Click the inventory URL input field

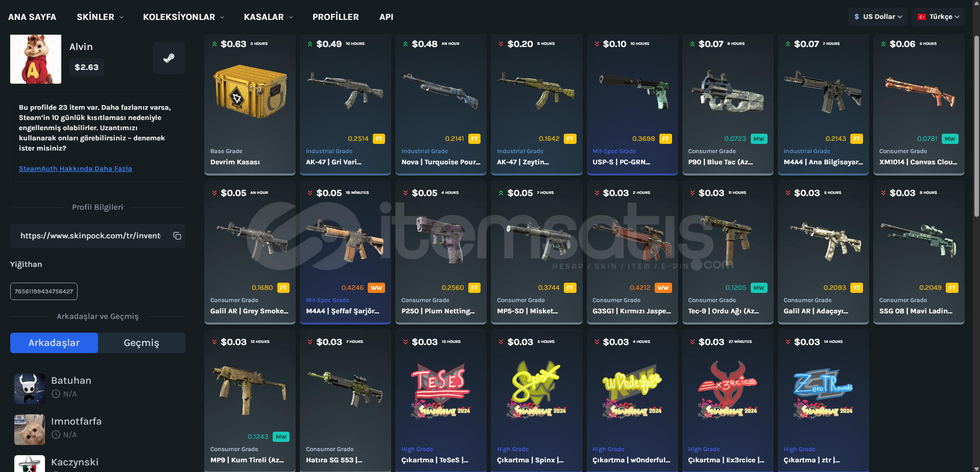coord(90,236)
